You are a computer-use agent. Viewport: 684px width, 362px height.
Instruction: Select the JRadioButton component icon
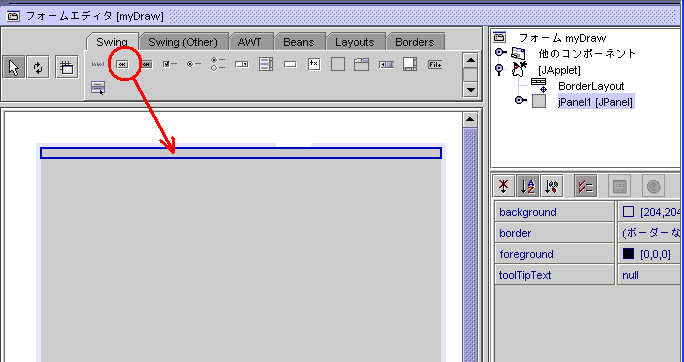[194, 64]
